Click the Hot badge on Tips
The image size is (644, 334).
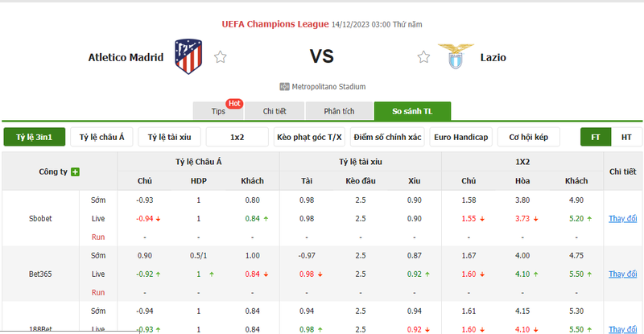(x=234, y=104)
